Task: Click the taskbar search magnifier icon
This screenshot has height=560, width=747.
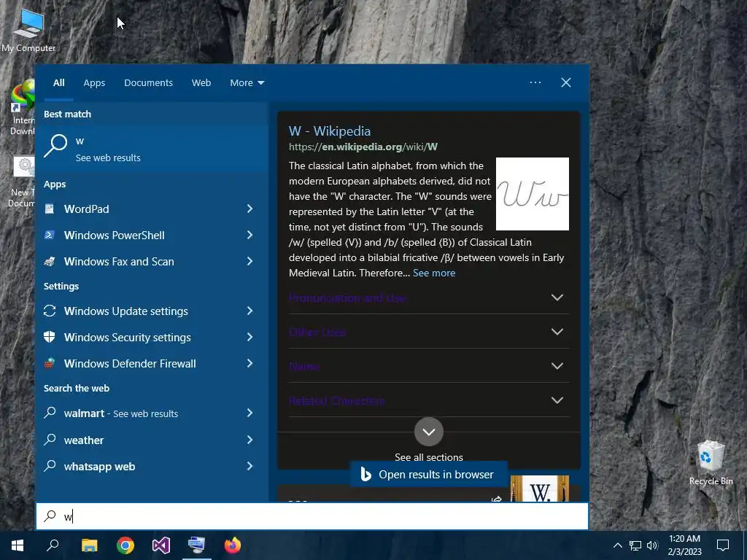Action: [53, 545]
